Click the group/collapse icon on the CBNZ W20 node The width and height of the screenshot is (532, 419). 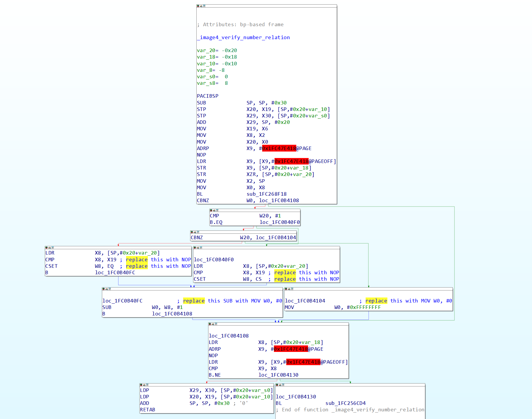[198, 232]
